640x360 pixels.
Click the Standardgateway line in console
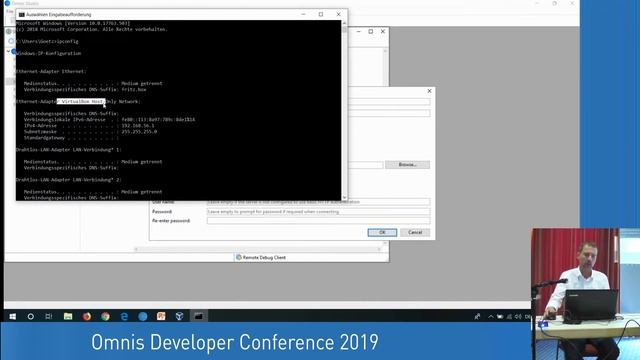pos(71,138)
